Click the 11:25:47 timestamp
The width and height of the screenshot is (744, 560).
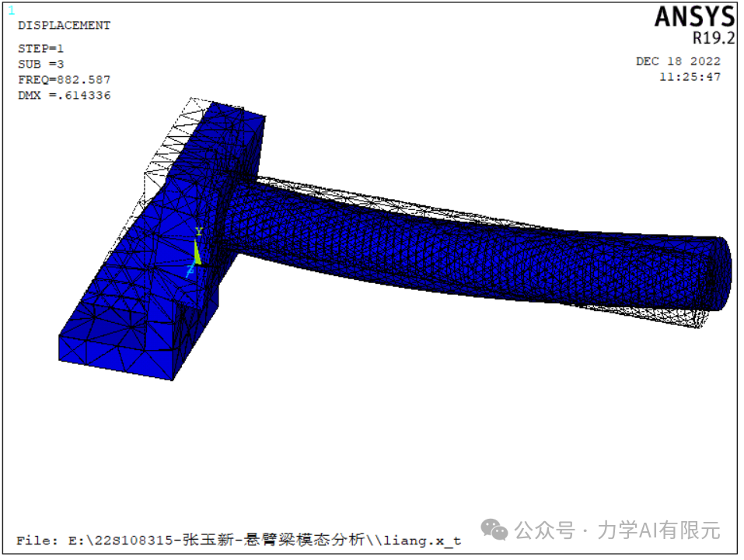(690, 77)
